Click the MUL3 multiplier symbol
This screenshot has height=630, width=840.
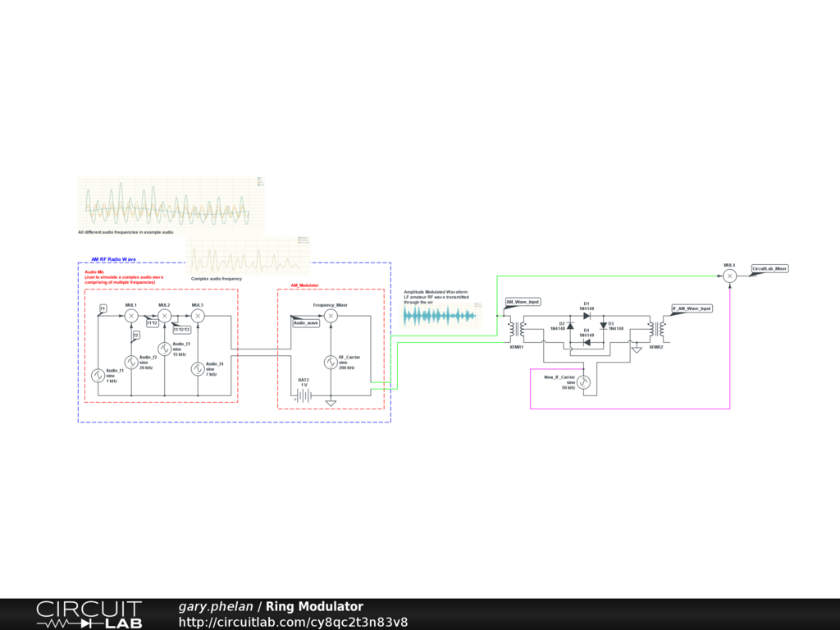pyautogui.click(x=198, y=316)
